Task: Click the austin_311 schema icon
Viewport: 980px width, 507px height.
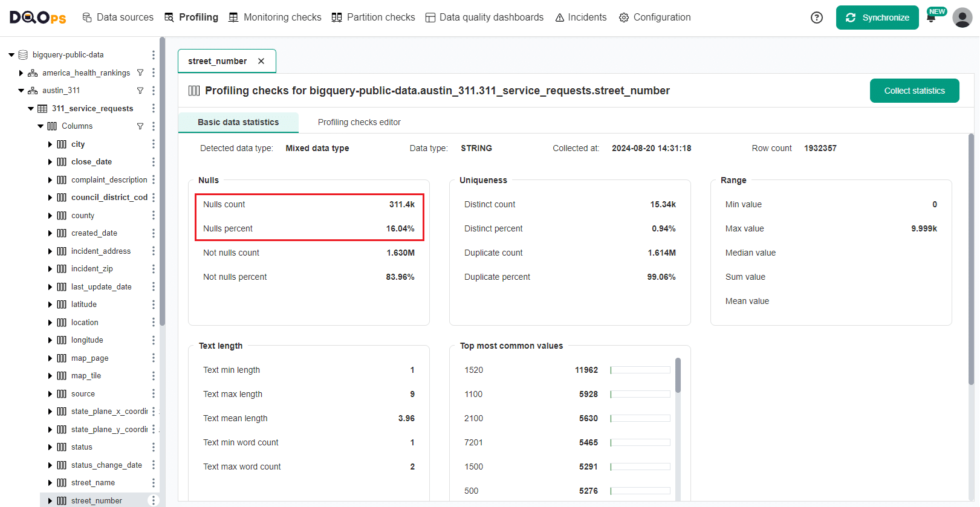Action: click(33, 91)
